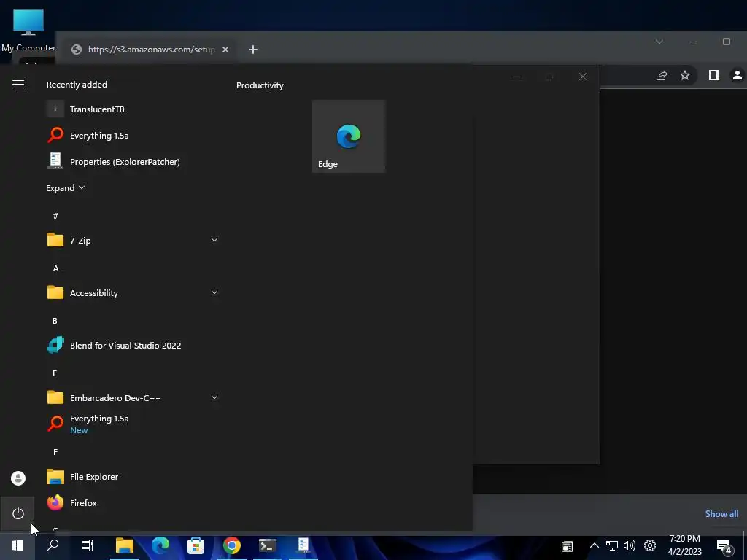Close the s3.amazonaws.com tab

pyautogui.click(x=225, y=50)
